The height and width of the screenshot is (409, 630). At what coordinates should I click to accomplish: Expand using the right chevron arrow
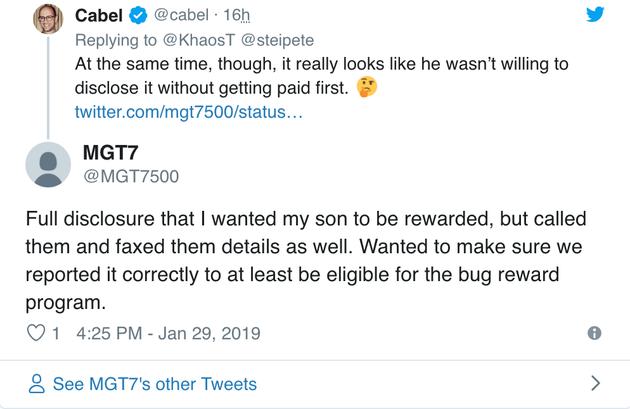[595, 383]
